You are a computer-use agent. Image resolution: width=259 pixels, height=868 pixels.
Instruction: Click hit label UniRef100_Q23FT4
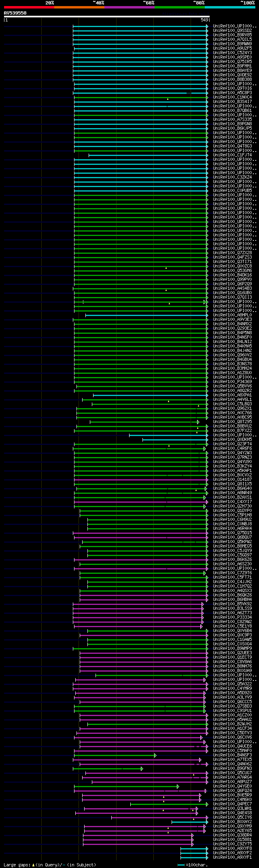click(x=232, y=444)
